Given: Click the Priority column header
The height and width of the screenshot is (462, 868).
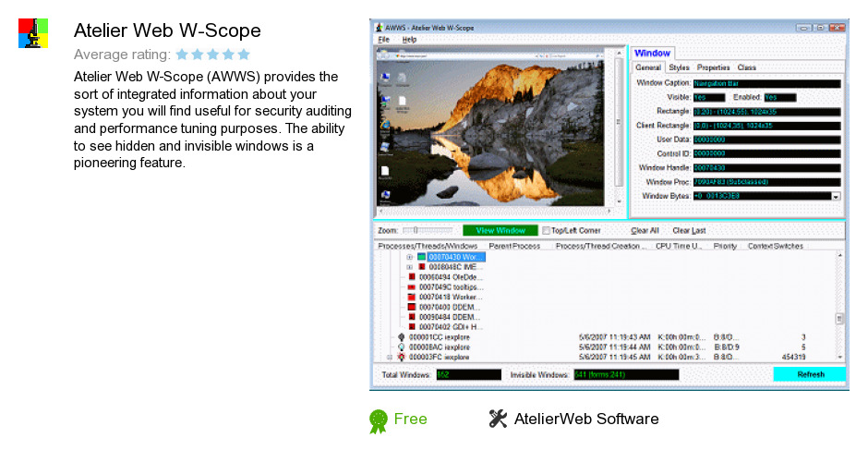Looking at the screenshot, I should (x=725, y=246).
